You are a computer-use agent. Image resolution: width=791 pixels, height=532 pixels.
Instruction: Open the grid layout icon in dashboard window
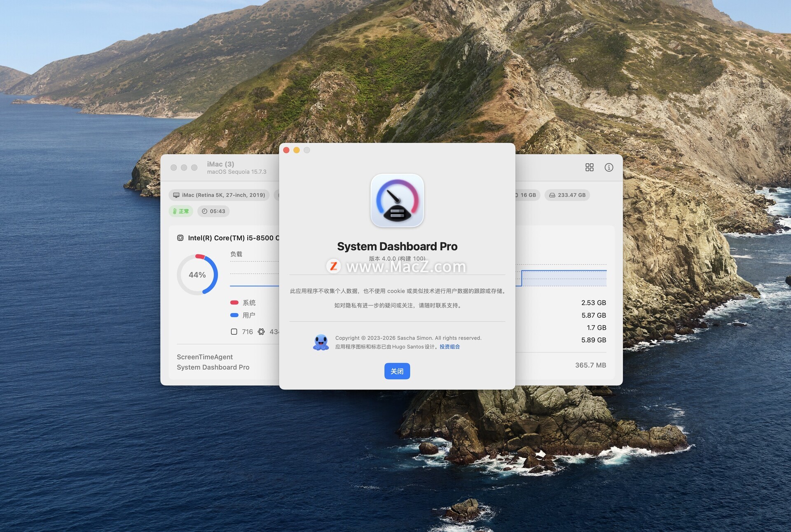pos(590,167)
